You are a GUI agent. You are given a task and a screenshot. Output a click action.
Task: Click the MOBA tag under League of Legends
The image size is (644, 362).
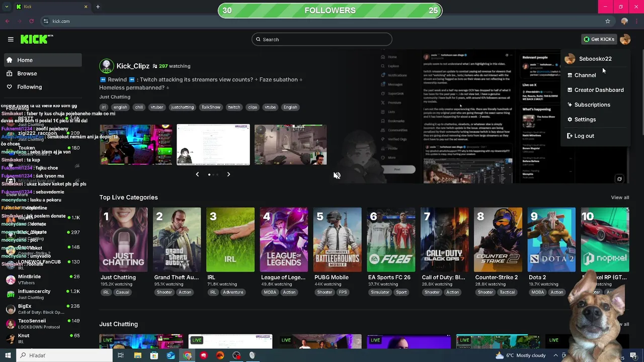[x=270, y=292]
